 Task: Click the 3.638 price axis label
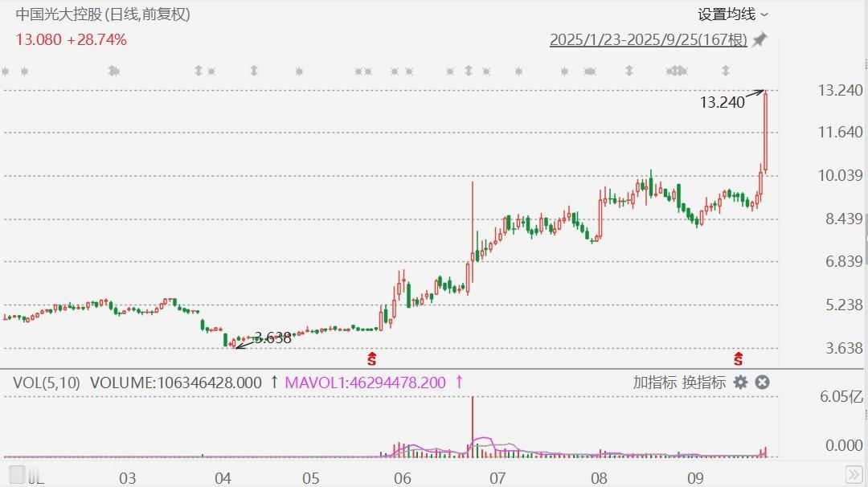(844, 348)
